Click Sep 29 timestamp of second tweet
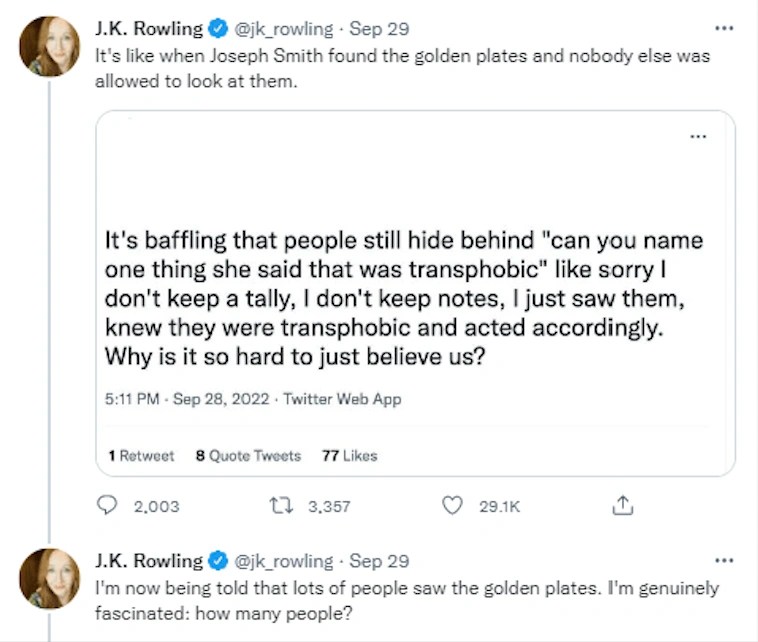 379,561
